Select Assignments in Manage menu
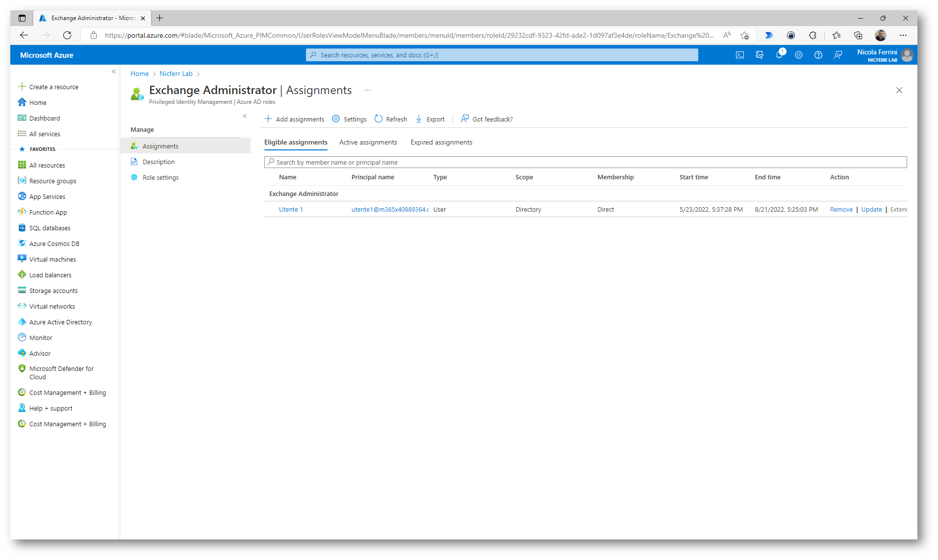 (186, 146)
